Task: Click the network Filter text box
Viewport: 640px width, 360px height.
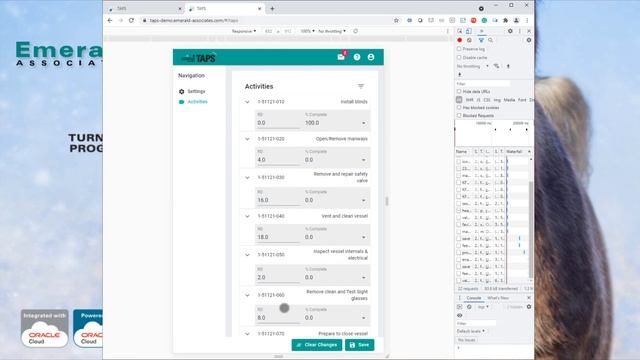Action: pyautogui.click(x=483, y=83)
